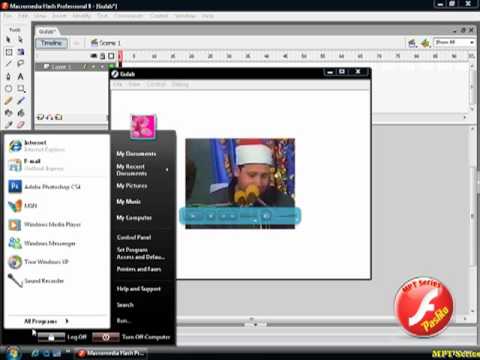The height and width of the screenshot is (360, 480).
Task: Select the Eyedropper tool
Action: coord(9,125)
